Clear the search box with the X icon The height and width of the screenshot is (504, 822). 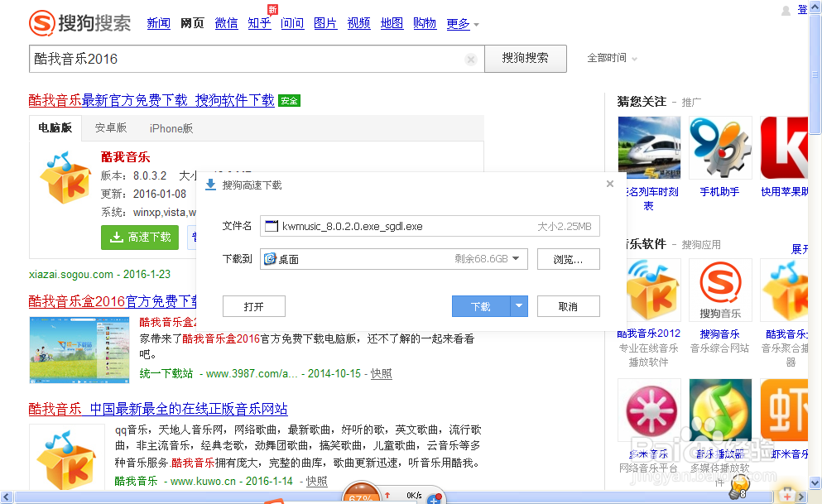pos(471,60)
